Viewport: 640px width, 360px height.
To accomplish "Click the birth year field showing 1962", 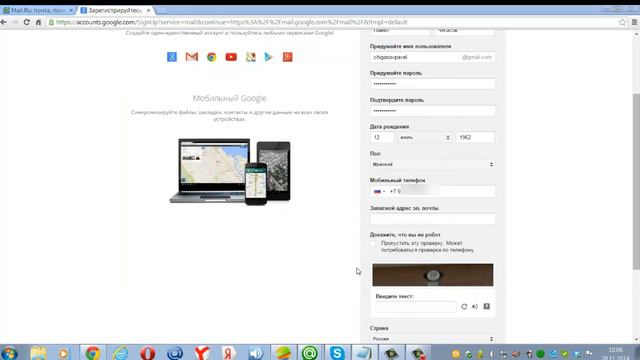I will coord(476,138).
